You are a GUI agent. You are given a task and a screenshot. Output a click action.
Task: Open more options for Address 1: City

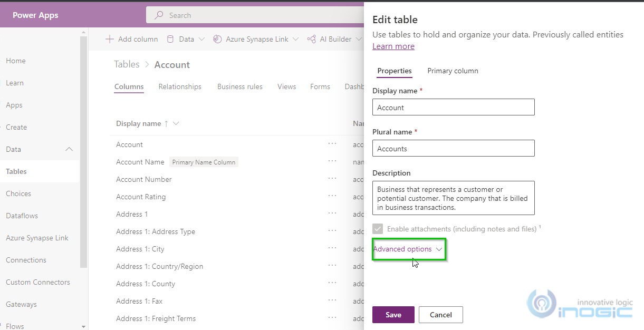(332, 248)
